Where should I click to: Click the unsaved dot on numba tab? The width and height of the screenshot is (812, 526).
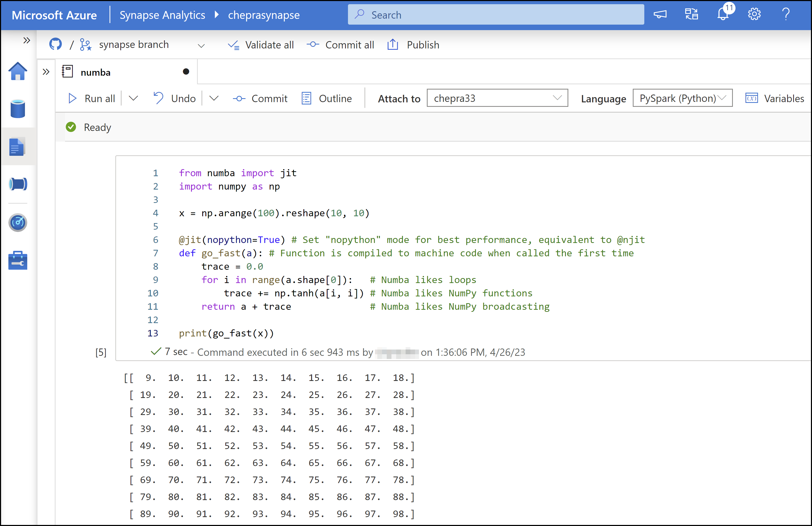pos(186,71)
